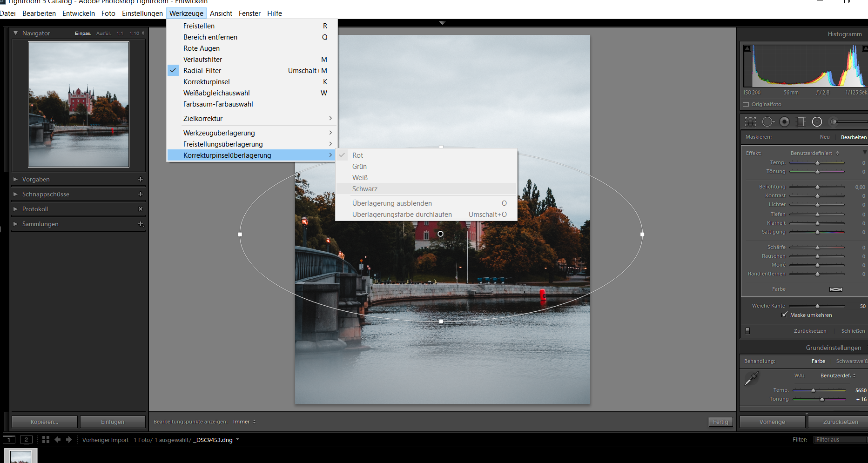
Task: Collapse the Navigator panel
Action: click(x=15, y=33)
